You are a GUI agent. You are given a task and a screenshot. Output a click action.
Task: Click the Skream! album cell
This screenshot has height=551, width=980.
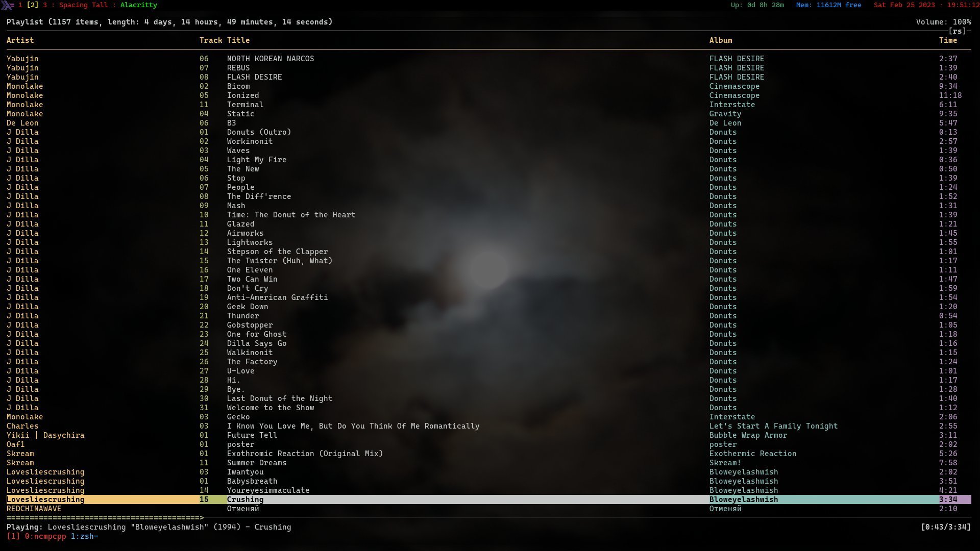tap(725, 463)
